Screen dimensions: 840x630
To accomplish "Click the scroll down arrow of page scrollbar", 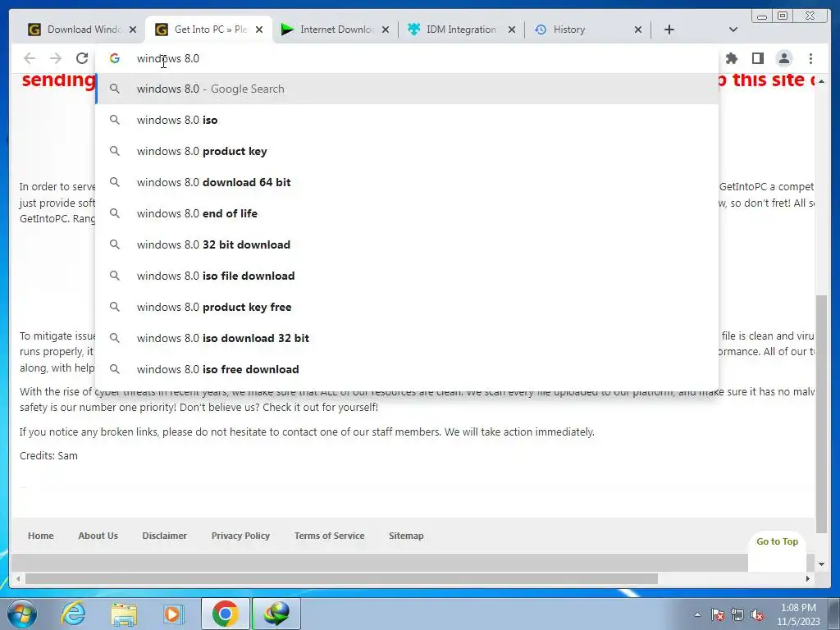I will [821, 564].
